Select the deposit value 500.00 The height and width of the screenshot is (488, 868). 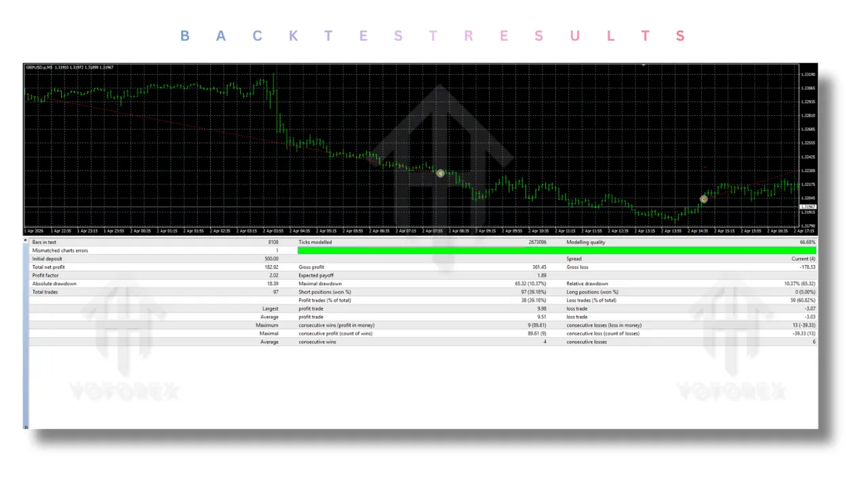click(271, 259)
